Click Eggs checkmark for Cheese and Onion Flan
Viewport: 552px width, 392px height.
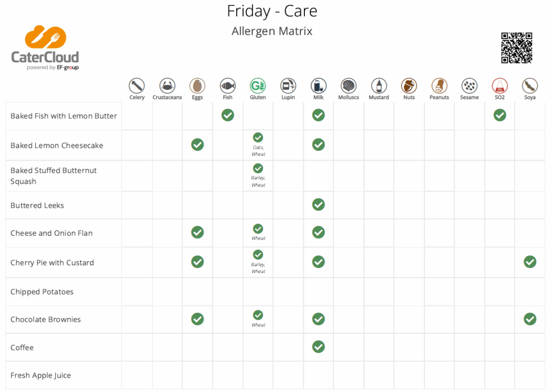197,232
